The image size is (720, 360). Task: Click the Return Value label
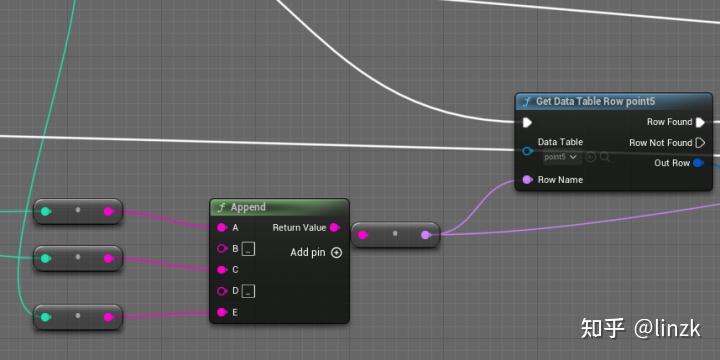tap(299, 227)
